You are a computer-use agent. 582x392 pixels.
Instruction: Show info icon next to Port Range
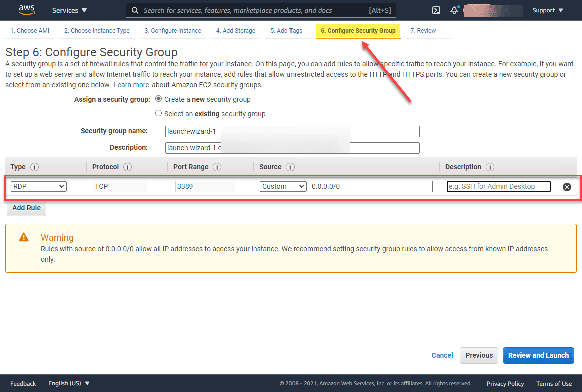point(217,167)
